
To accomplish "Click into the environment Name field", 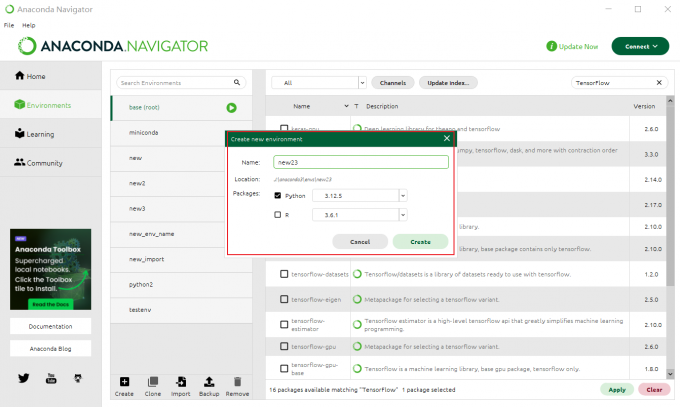I will point(361,162).
